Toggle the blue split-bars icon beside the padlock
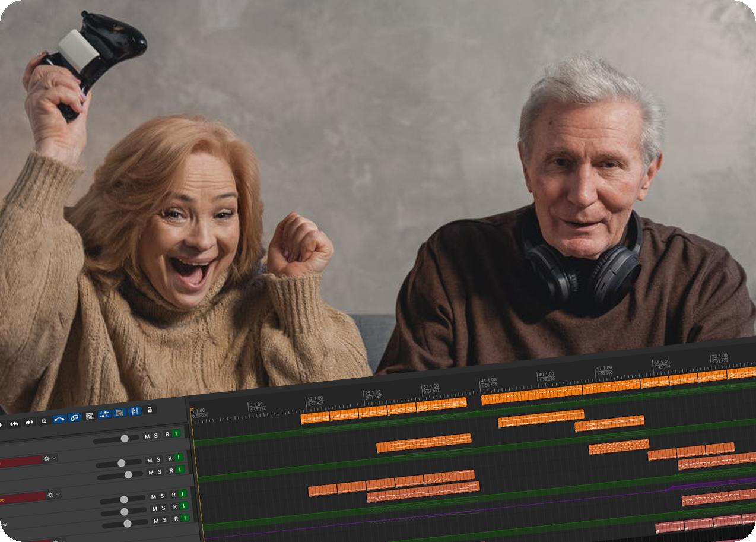This screenshot has width=756, height=542. click(x=135, y=411)
